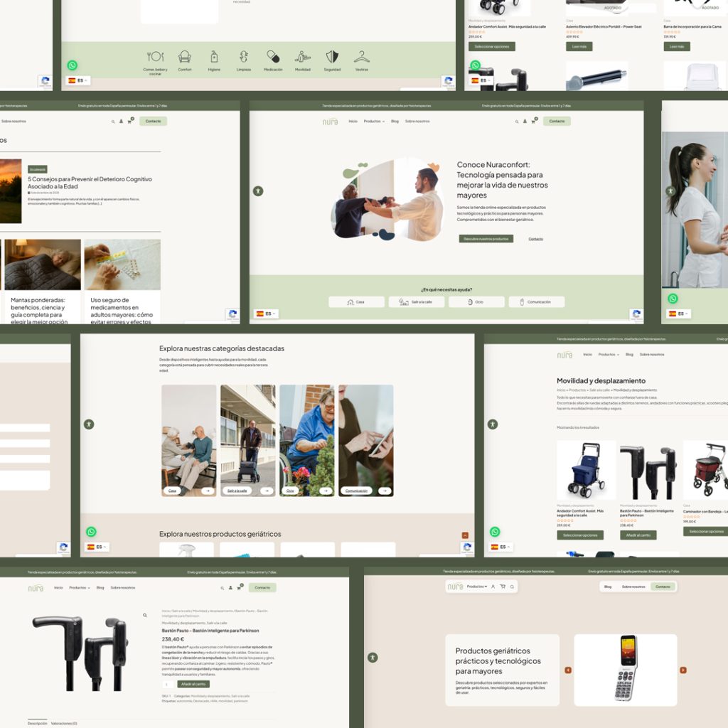
Task: Open Blog in the Conoce Nuraconfort page menu
Action: [395, 121]
